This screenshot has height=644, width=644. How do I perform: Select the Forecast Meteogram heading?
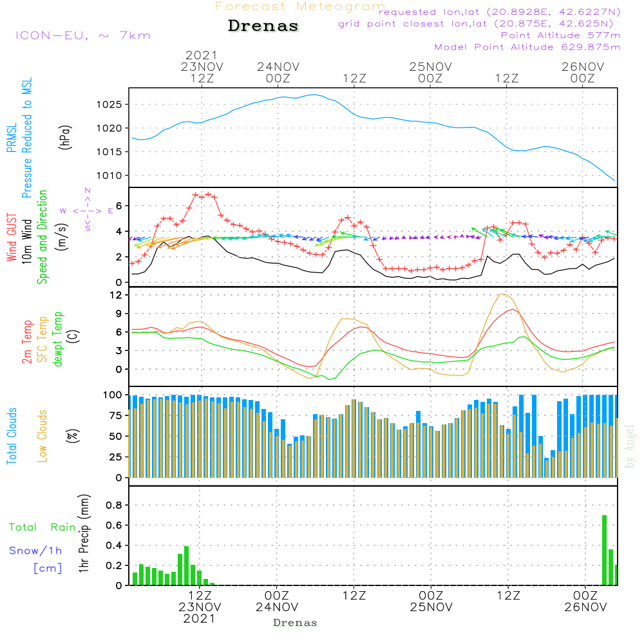300,6
